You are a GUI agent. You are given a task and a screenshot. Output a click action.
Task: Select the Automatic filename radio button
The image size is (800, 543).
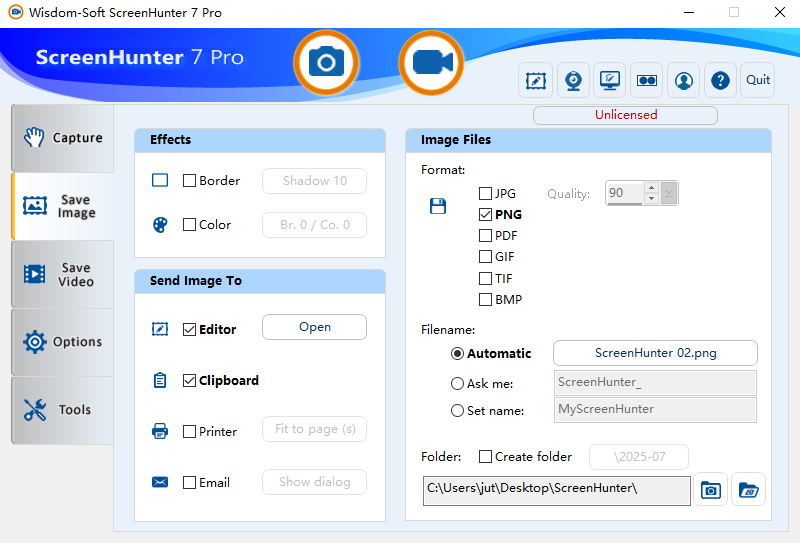tap(457, 354)
